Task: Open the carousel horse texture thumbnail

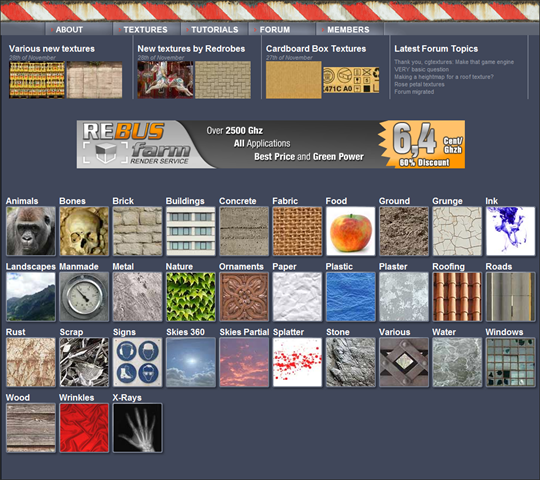Action: point(165,80)
